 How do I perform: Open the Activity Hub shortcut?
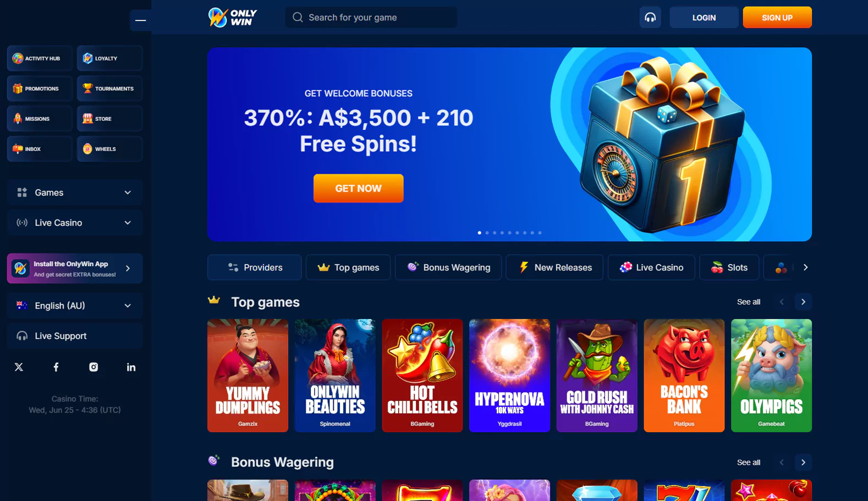pos(40,58)
